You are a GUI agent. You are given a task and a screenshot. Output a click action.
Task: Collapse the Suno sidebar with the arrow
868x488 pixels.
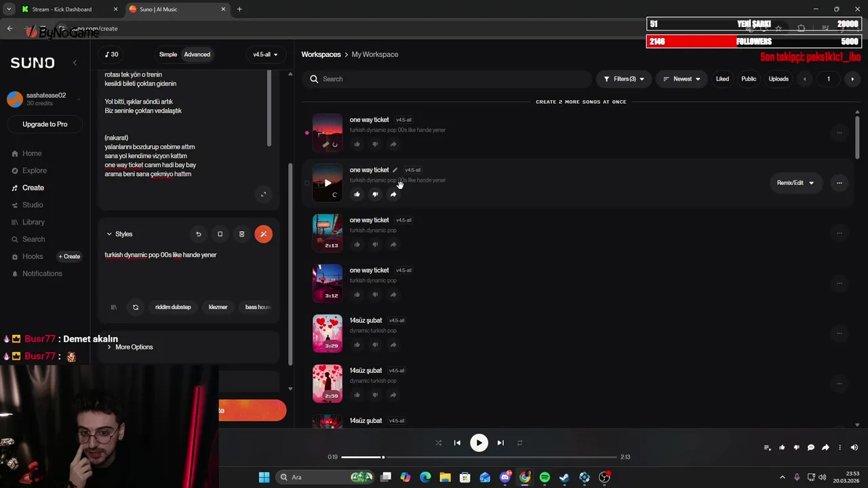click(75, 62)
